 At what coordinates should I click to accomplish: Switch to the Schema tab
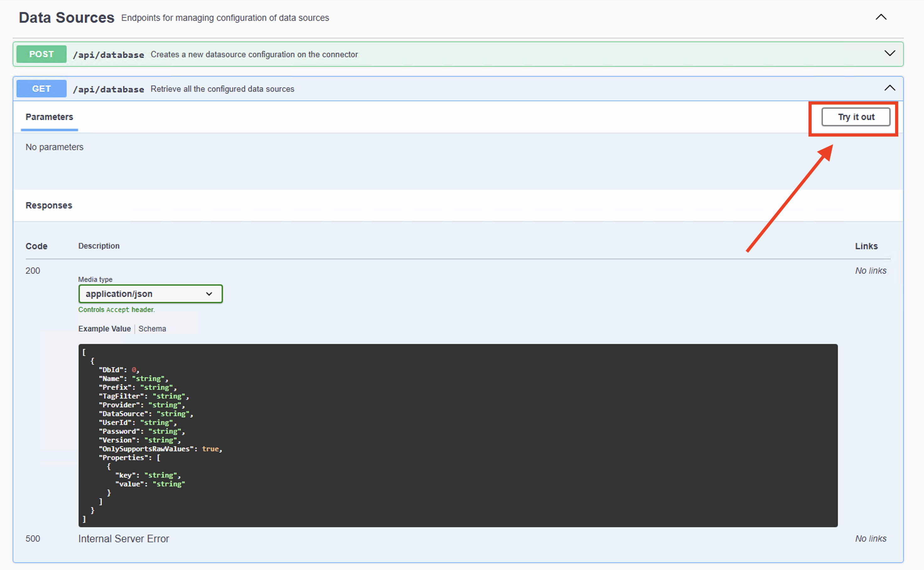click(152, 329)
